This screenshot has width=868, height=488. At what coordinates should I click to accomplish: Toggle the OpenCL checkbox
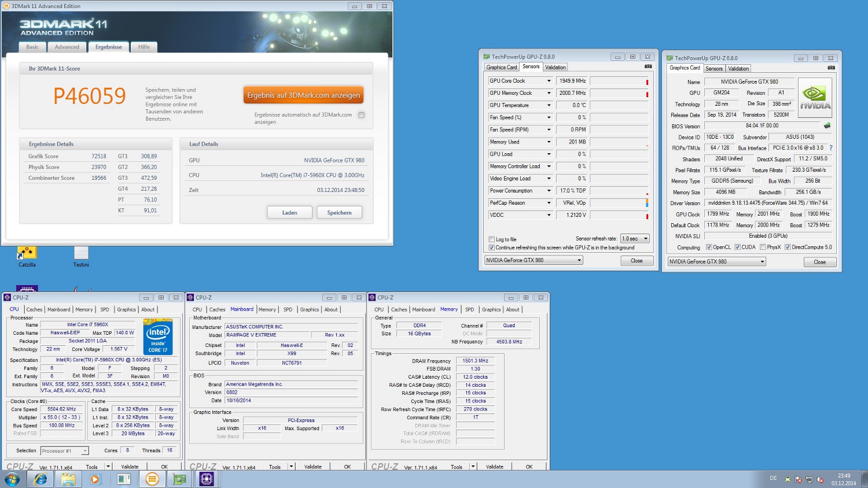[x=709, y=247]
